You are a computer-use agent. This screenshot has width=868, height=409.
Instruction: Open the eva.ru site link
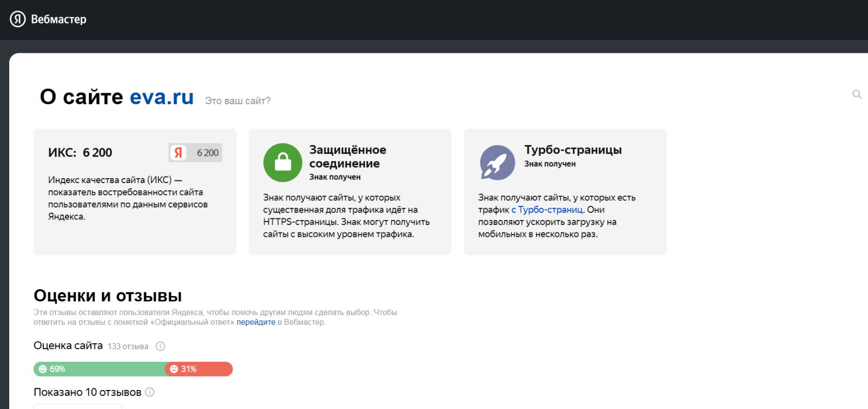[x=162, y=97]
